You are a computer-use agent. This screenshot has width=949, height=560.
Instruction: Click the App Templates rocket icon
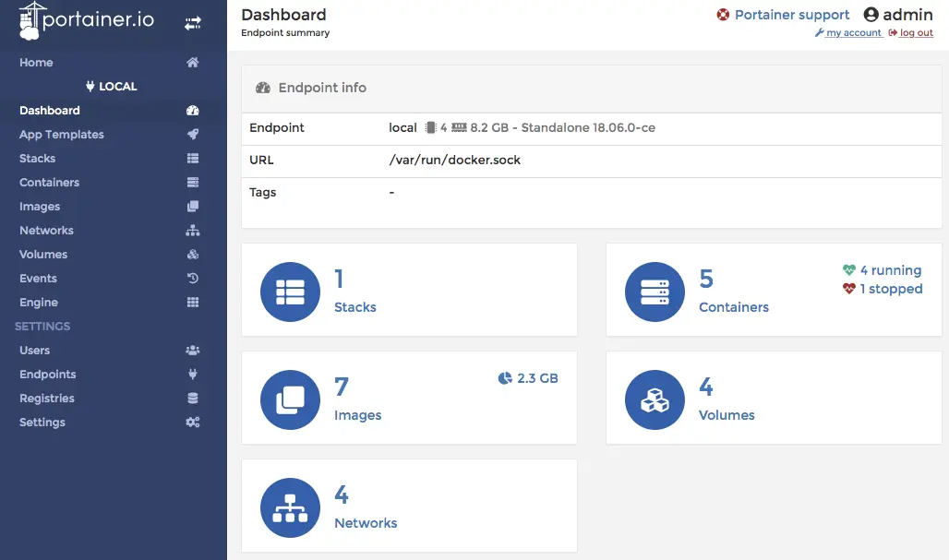click(x=192, y=135)
